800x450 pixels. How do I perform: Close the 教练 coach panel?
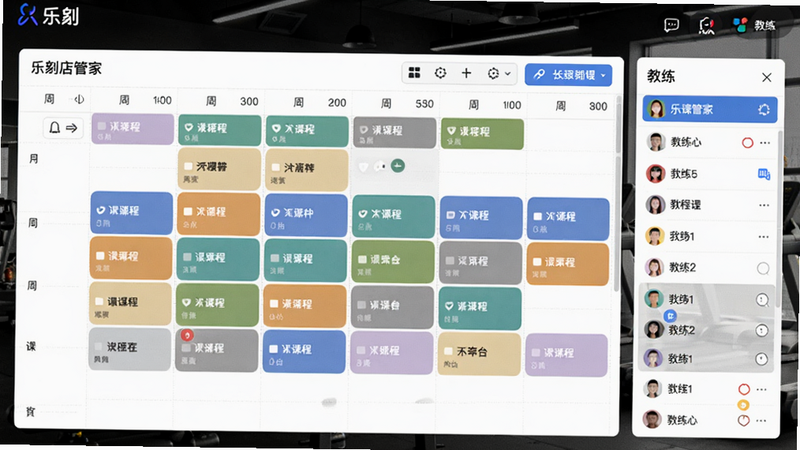[x=766, y=78]
